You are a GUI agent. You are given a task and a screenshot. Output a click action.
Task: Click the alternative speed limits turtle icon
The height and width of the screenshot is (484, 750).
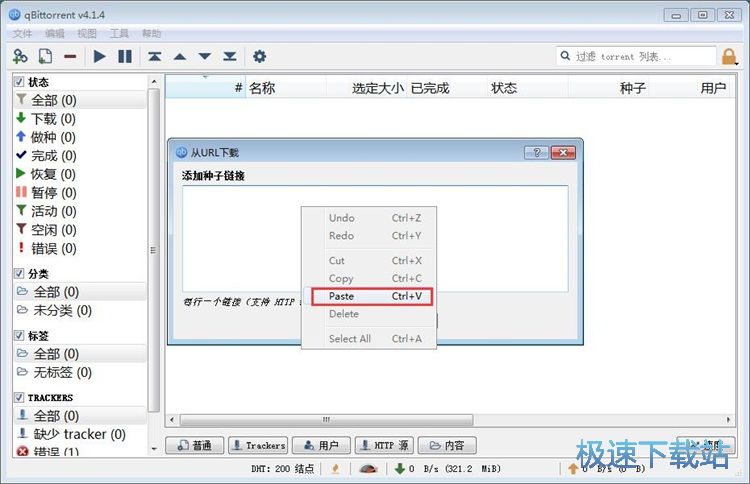click(x=368, y=469)
